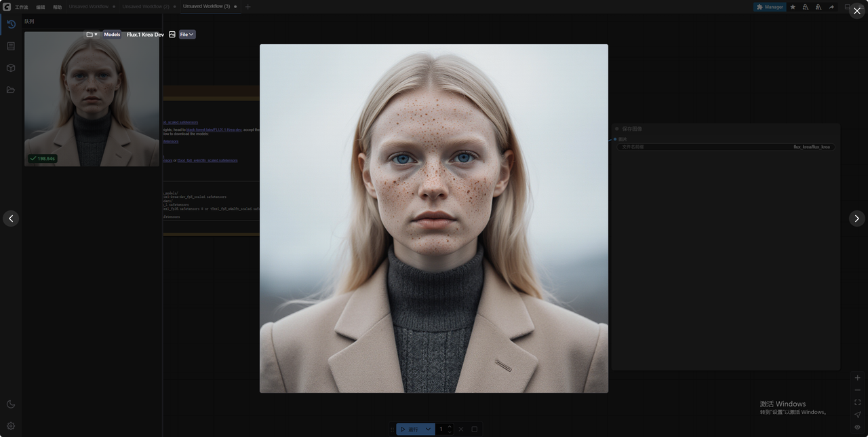Toggle link visibility eye icon
Screen dimensions: 868x437
(x=857, y=427)
